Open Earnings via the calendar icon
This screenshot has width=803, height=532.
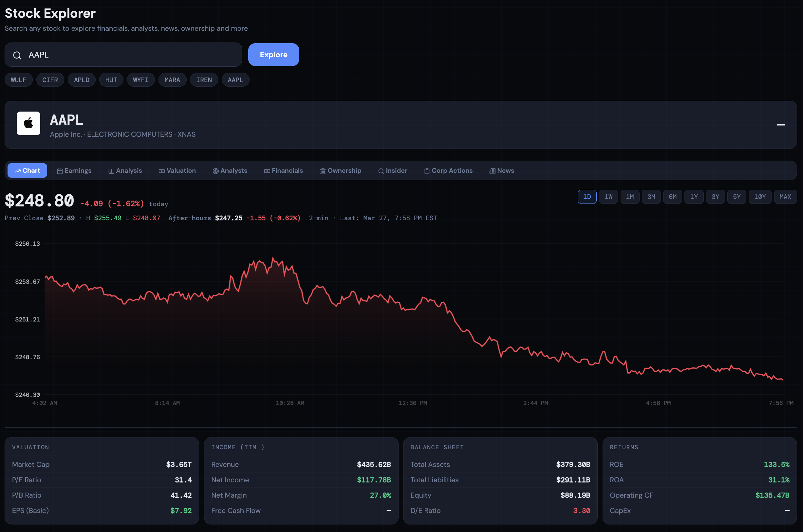(x=60, y=171)
